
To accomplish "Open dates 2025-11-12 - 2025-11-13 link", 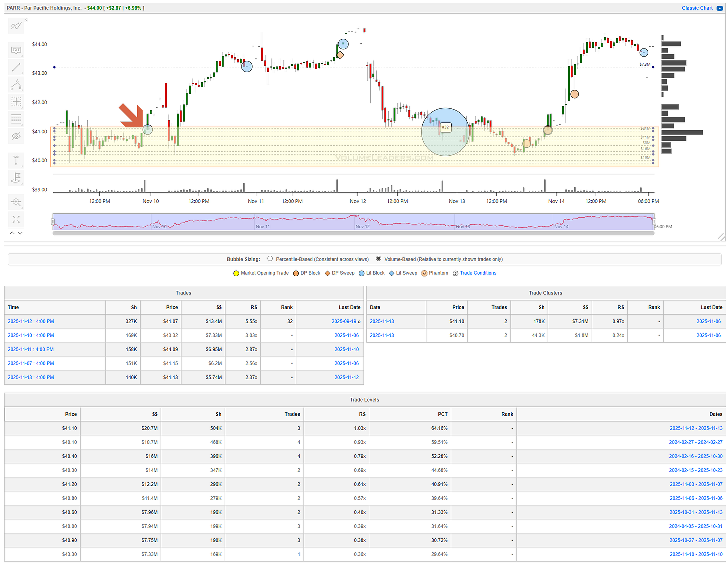I will coord(696,428).
